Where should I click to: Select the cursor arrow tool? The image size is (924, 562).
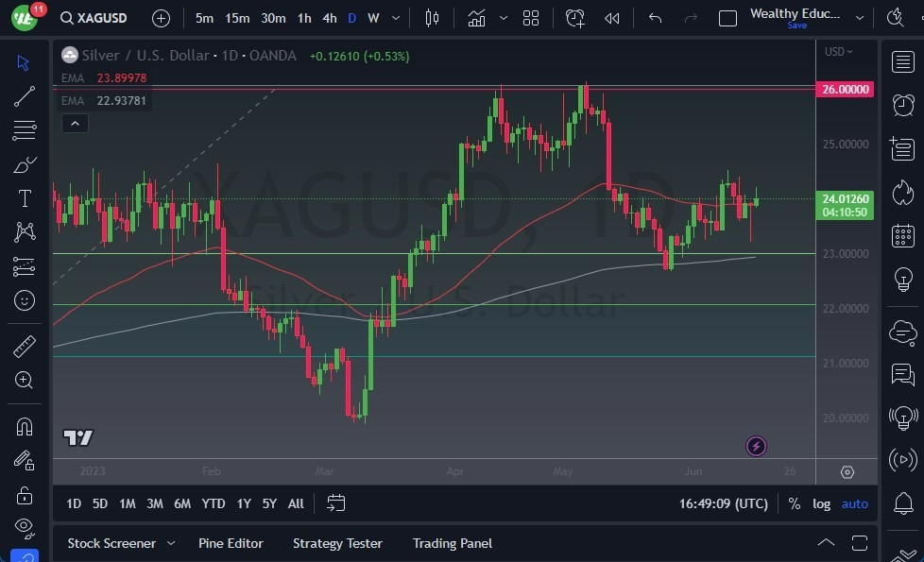[x=25, y=63]
